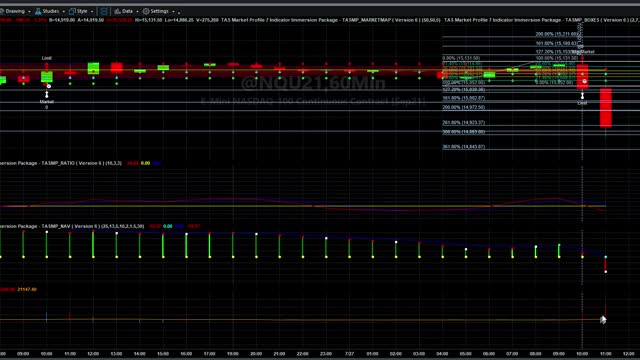Click the Hi=15,131.50 value in data line
The height and width of the screenshot is (360, 640).
[149, 20]
